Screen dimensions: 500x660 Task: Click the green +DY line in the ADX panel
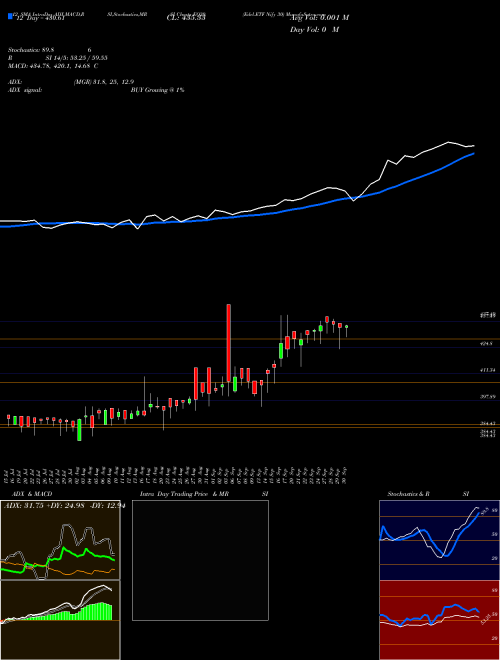[x=58, y=558]
